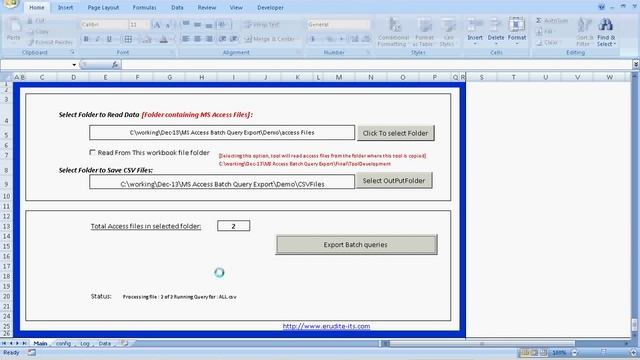Screen dimensions: 640x360
Task: Click the Click To select Folder button
Action: tap(396, 133)
